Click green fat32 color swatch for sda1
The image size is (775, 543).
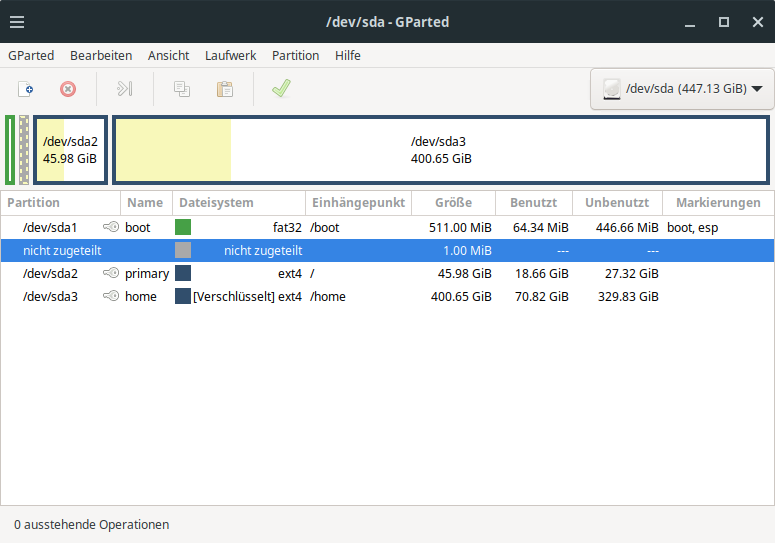(183, 227)
